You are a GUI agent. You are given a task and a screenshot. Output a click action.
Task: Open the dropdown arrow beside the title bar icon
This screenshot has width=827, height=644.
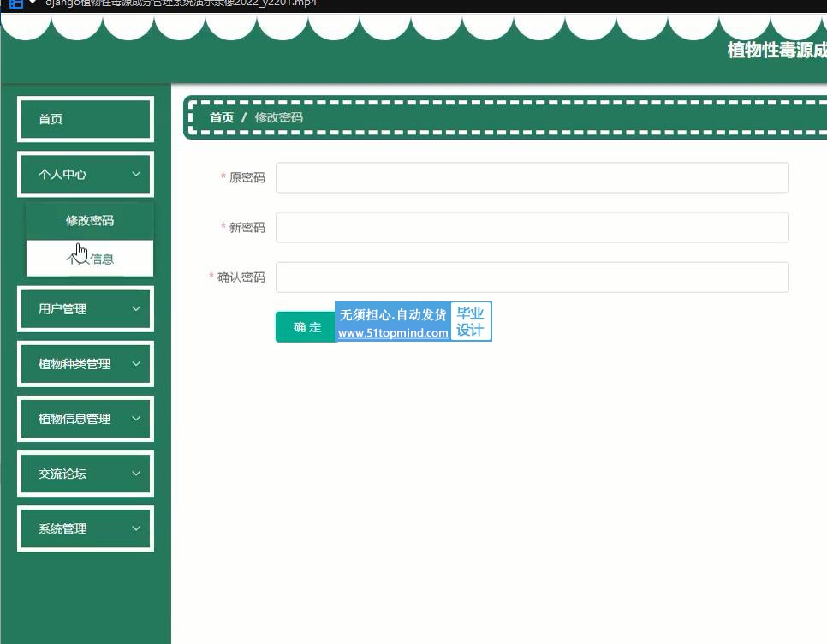(x=33, y=3)
